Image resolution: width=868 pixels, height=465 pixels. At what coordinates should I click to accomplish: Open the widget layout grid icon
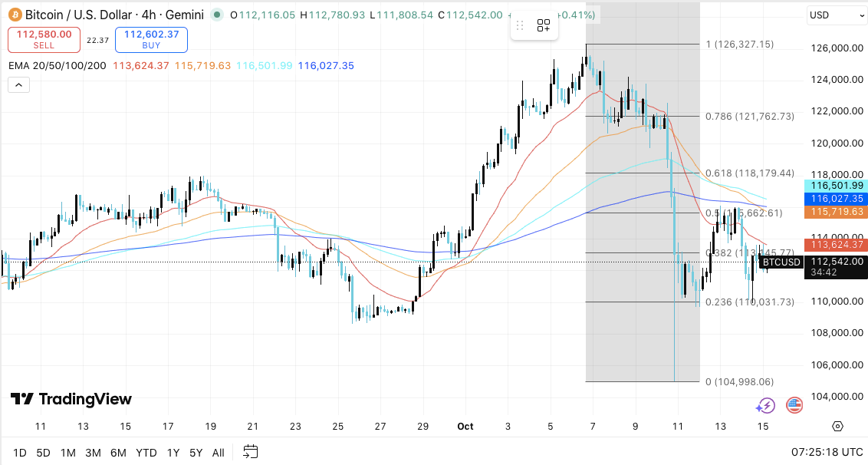pos(544,25)
